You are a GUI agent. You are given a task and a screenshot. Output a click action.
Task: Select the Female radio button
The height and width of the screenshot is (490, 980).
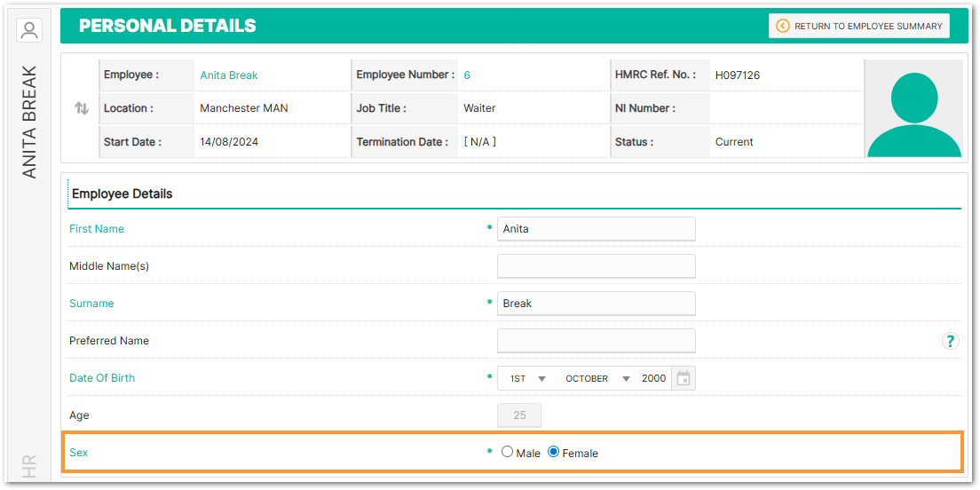coord(554,452)
